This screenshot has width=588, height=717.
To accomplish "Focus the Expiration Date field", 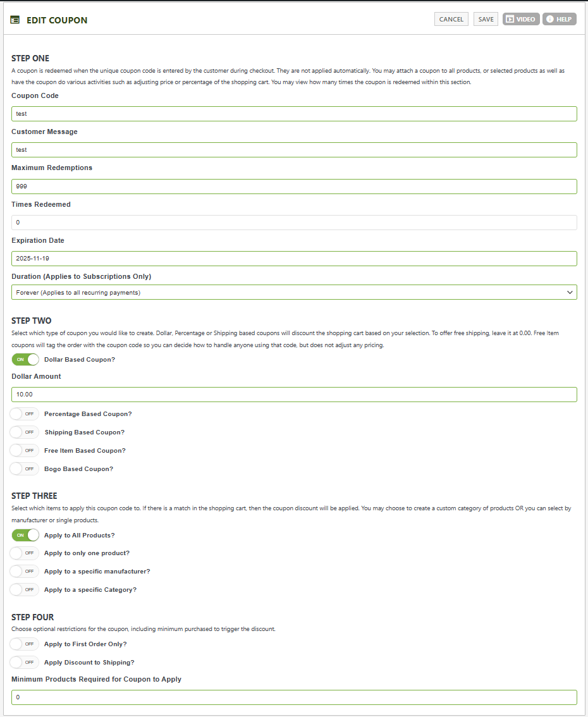I will tap(294, 259).
